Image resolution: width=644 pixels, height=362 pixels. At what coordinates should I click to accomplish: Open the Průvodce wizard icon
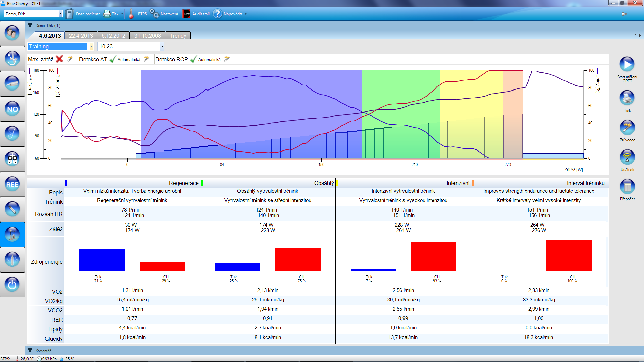[627, 128]
